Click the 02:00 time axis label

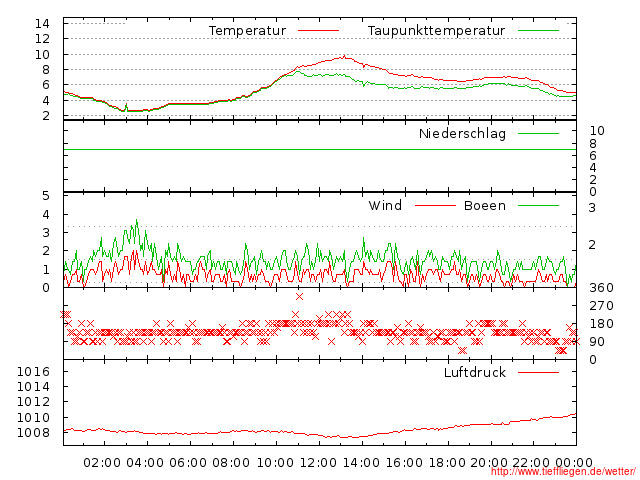tap(102, 462)
